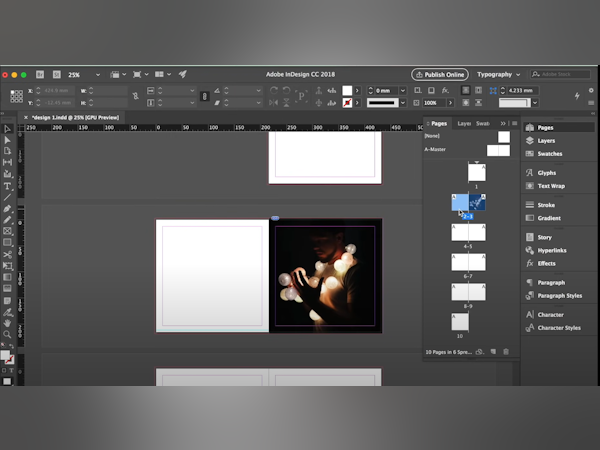The image size is (600, 450).
Task: Click the opacity 100% field
Action: [x=434, y=103]
